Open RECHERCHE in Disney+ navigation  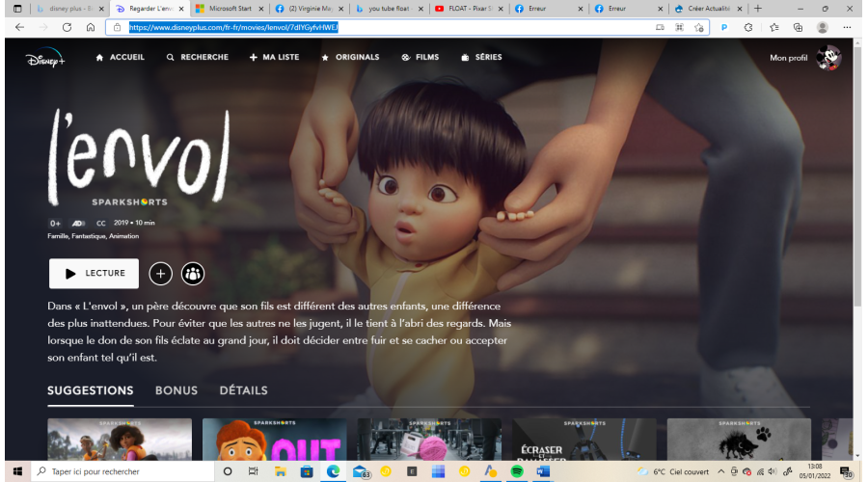coord(198,57)
